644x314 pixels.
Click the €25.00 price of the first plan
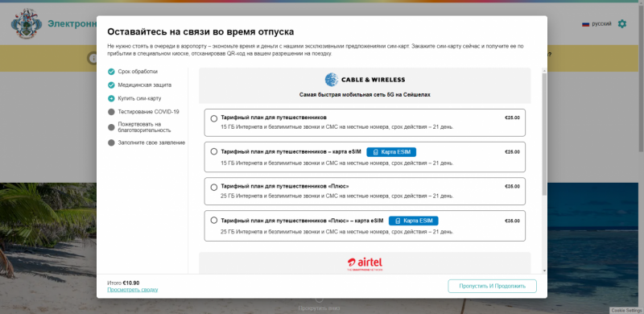coord(512,118)
